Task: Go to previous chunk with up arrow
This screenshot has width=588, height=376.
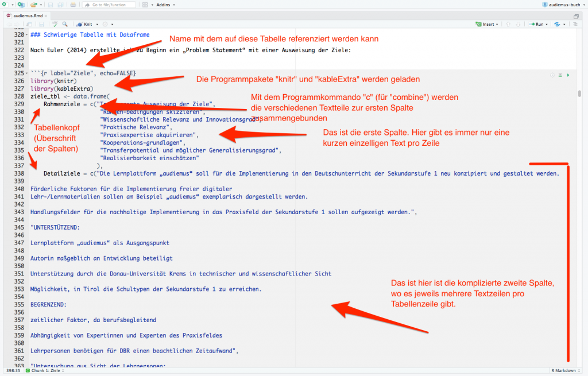Action: (508, 24)
